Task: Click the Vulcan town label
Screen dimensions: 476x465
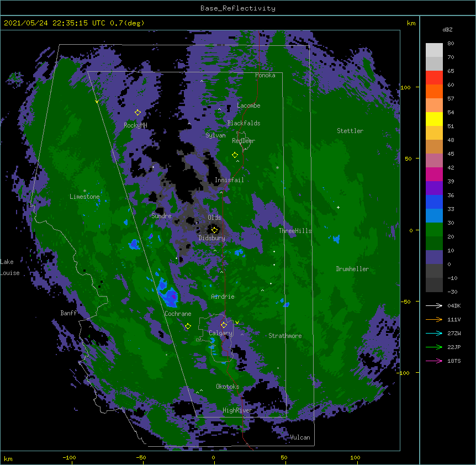Action: pyautogui.click(x=300, y=437)
